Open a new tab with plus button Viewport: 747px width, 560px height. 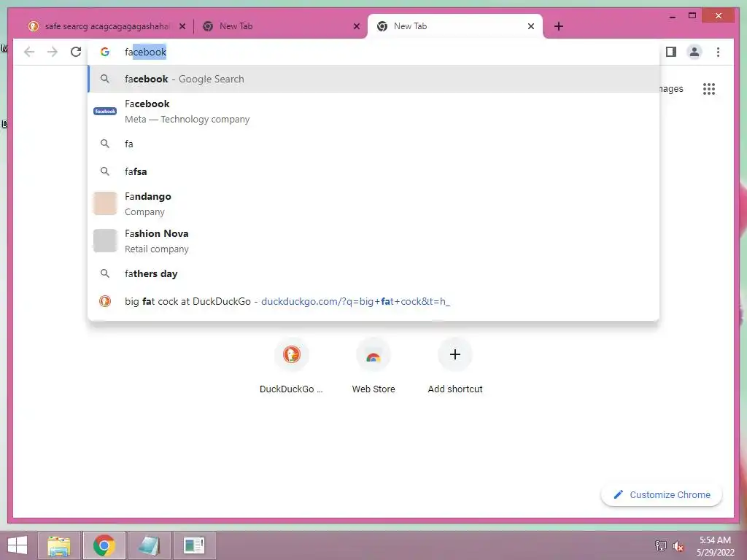tap(559, 26)
